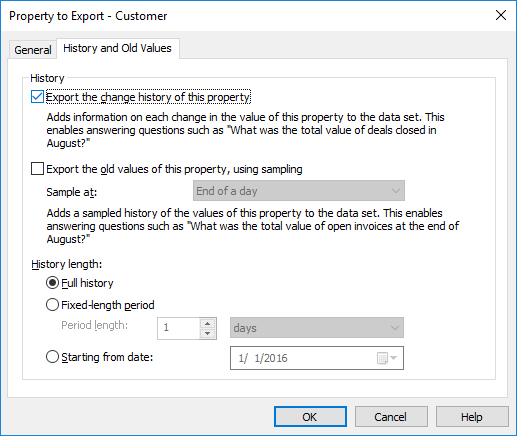Confirm with the OK button

tap(310, 417)
